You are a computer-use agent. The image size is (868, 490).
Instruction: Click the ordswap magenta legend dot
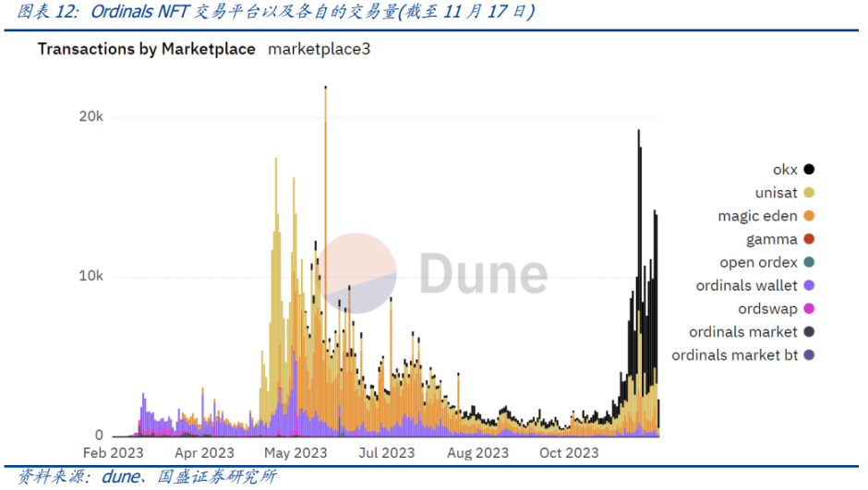(809, 309)
